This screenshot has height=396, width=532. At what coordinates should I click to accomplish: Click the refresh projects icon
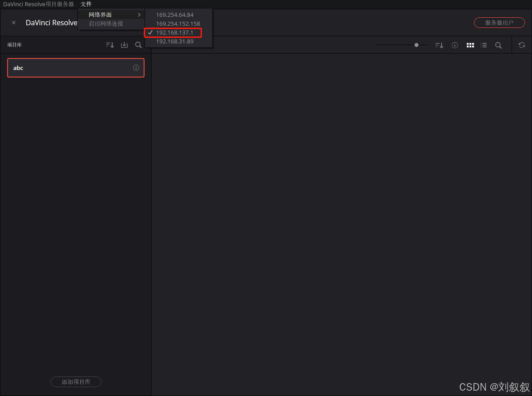(521, 45)
